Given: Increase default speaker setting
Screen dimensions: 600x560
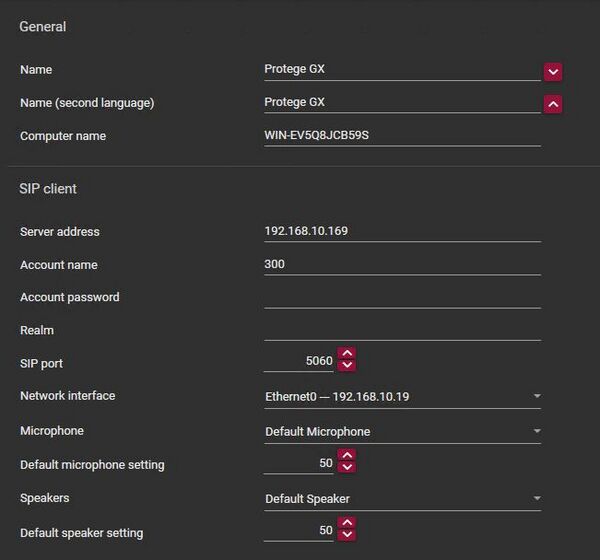Looking at the screenshot, I should [347, 523].
